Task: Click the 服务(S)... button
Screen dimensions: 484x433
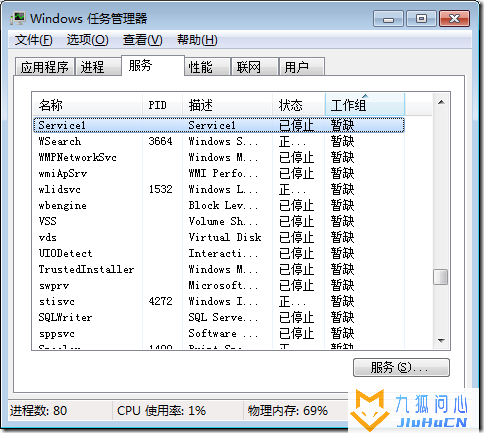Action: tap(401, 368)
